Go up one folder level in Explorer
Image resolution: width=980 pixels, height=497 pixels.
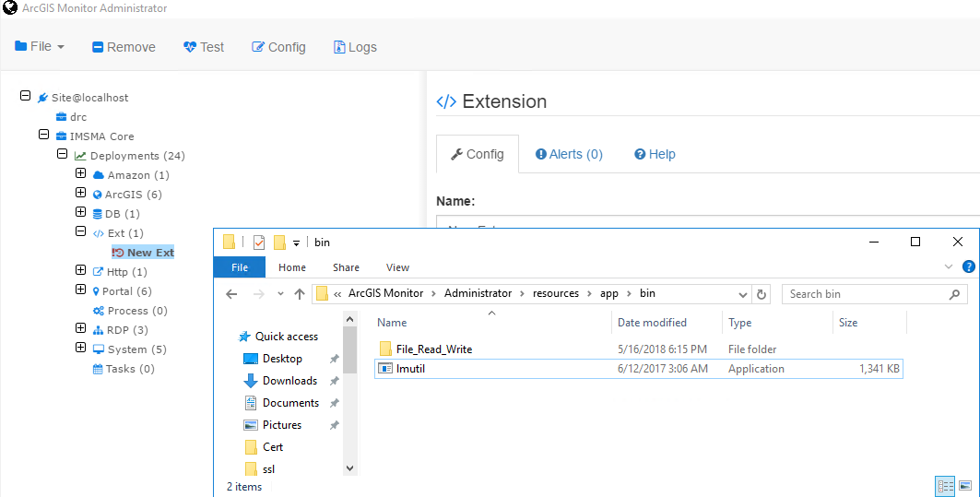(x=300, y=294)
